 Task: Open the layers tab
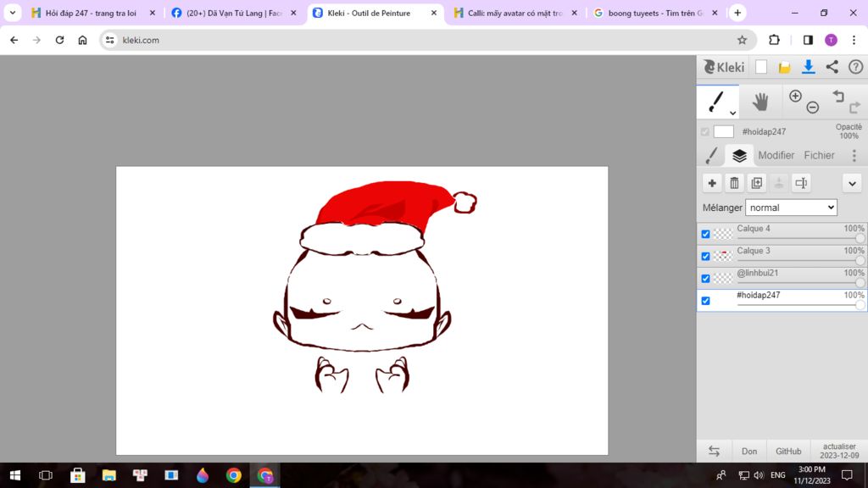point(739,156)
